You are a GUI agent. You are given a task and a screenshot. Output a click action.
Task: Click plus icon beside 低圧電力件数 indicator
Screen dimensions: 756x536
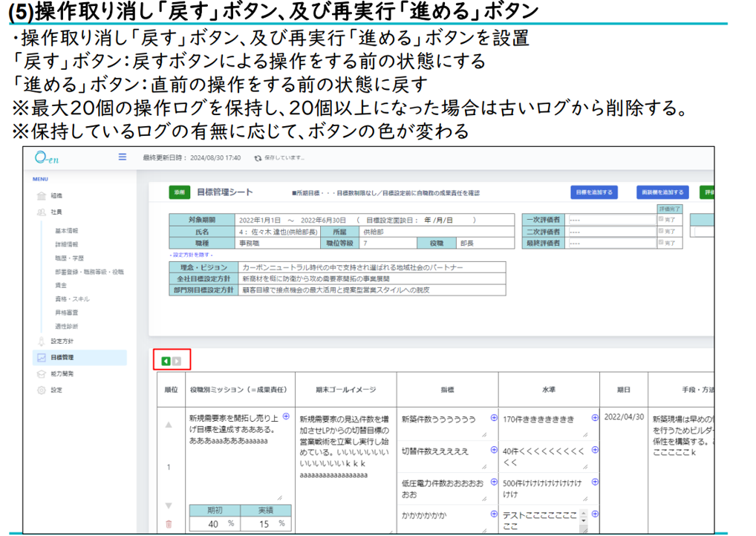click(x=494, y=482)
